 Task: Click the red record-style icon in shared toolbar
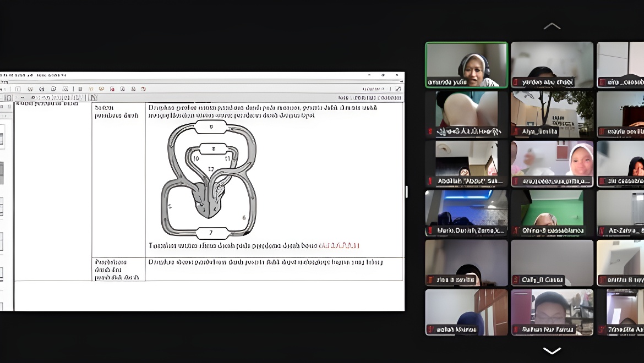coord(112,89)
